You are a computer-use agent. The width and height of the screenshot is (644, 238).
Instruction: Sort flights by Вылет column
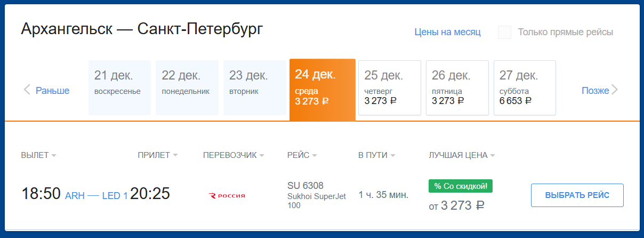tap(38, 155)
